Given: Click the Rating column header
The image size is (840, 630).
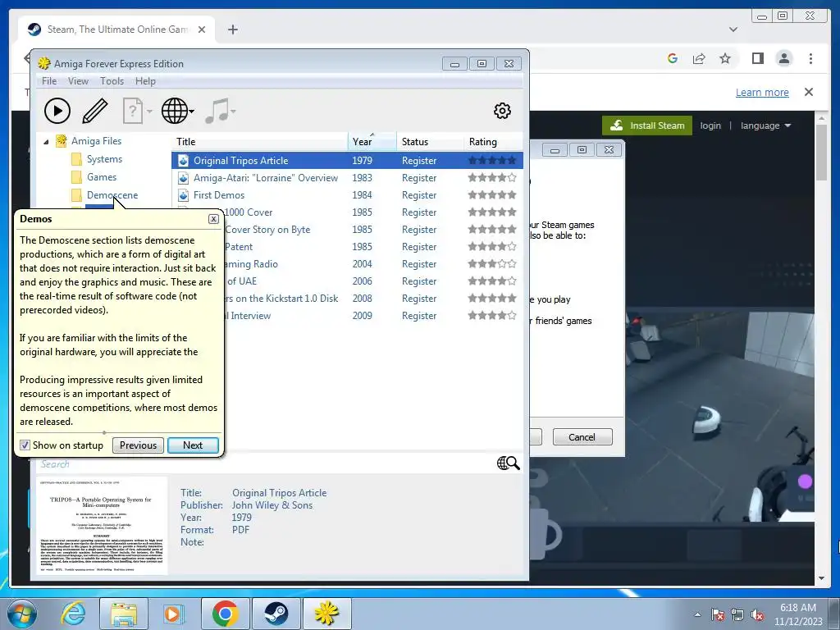Looking at the screenshot, I should point(493,141).
